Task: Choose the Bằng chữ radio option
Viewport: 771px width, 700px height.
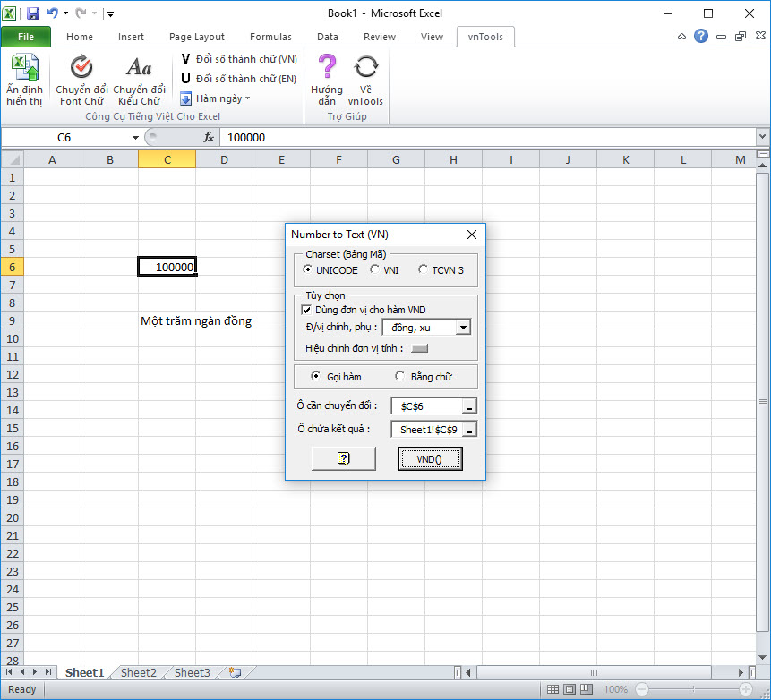Action: coord(399,377)
